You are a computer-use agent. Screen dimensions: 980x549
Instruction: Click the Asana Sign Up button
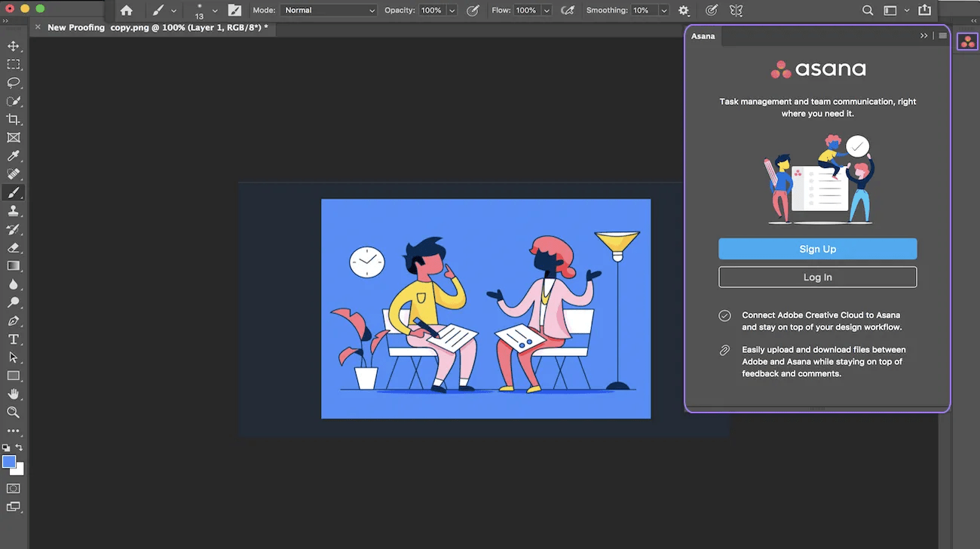(x=817, y=249)
